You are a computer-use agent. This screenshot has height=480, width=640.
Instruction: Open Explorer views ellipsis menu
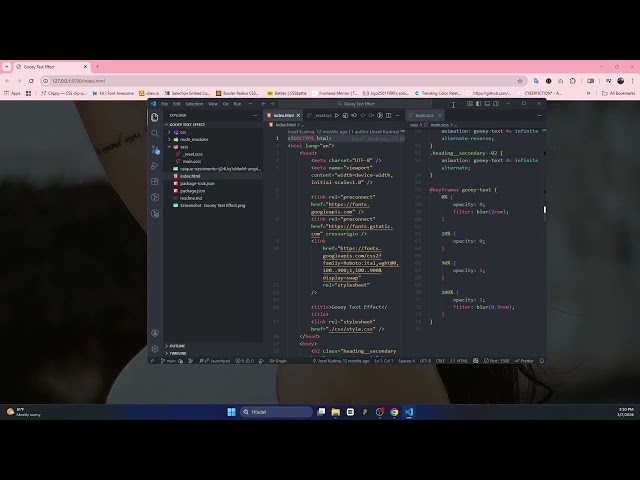pos(255,116)
